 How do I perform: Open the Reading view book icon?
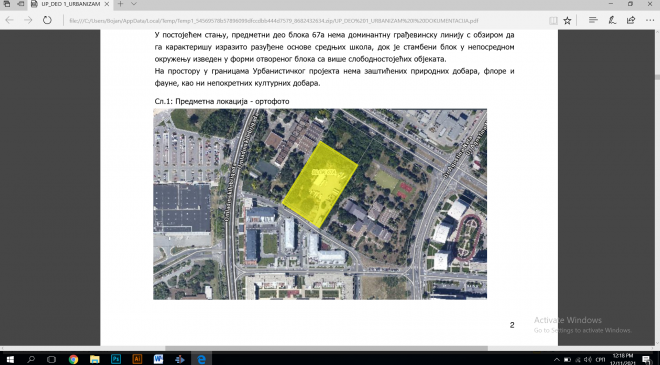553,20
